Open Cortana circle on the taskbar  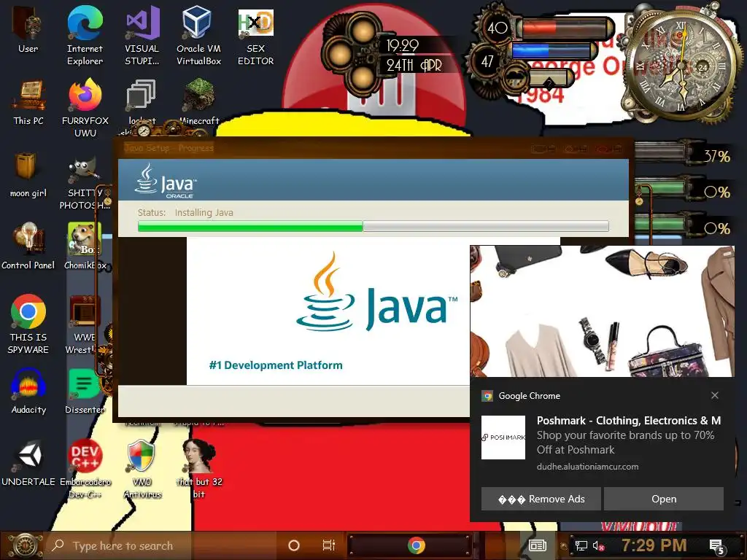click(294, 545)
